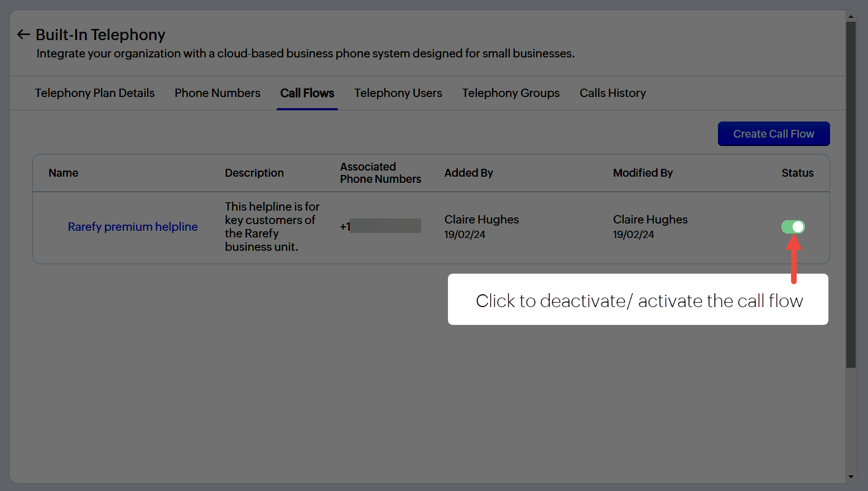This screenshot has height=491, width=868.
Task: View the Calls History tab
Action: point(613,93)
